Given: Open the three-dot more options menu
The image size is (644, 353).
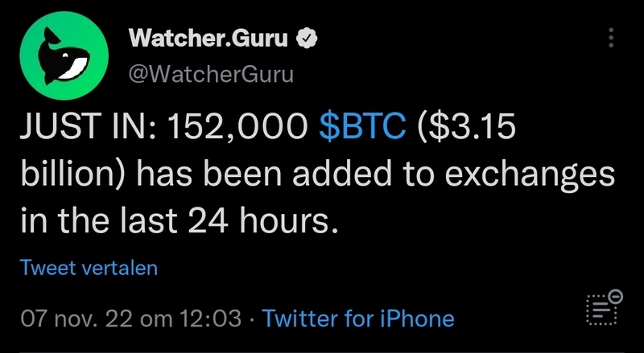Looking at the screenshot, I should click(x=611, y=37).
